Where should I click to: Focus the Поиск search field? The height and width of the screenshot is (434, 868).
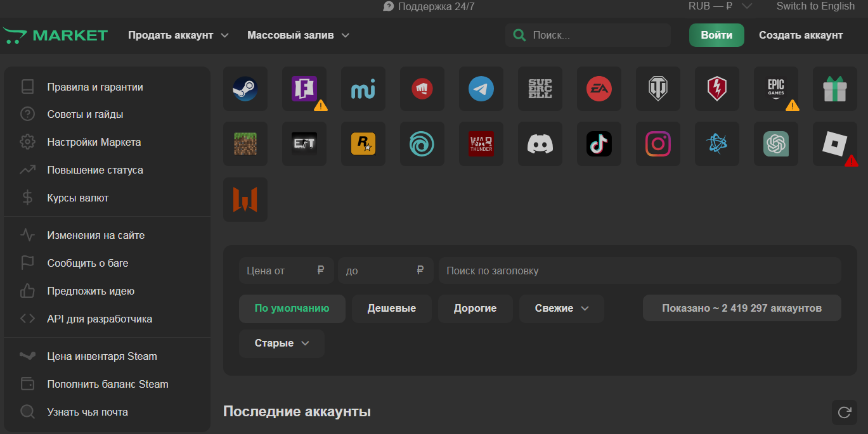point(588,35)
